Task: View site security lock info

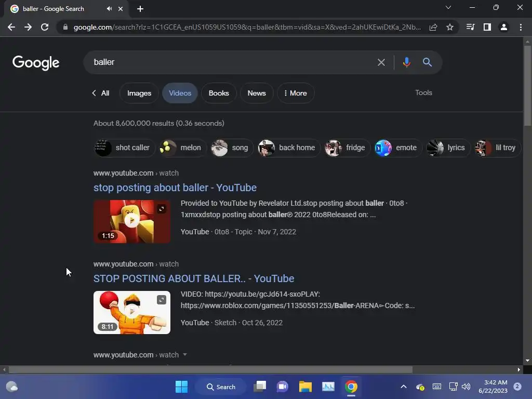Action: 65,27
